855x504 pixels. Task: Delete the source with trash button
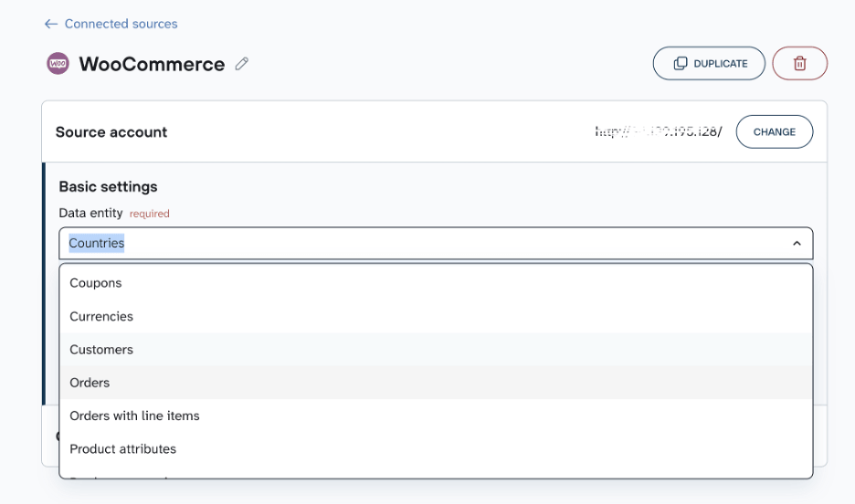(x=799, y=63)
